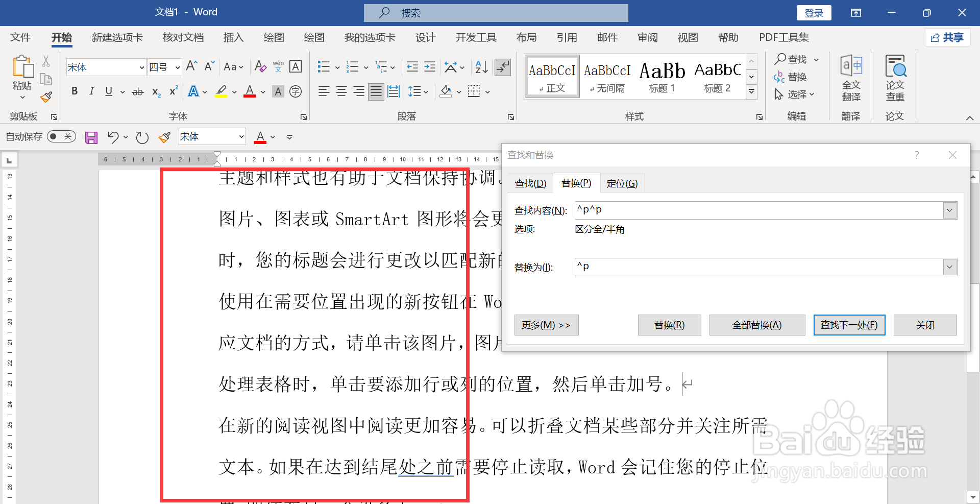Image resolution: width=980 pixels, height=504 pixels.
Task: Open the font size dropdown
Action: coord(177,67)
